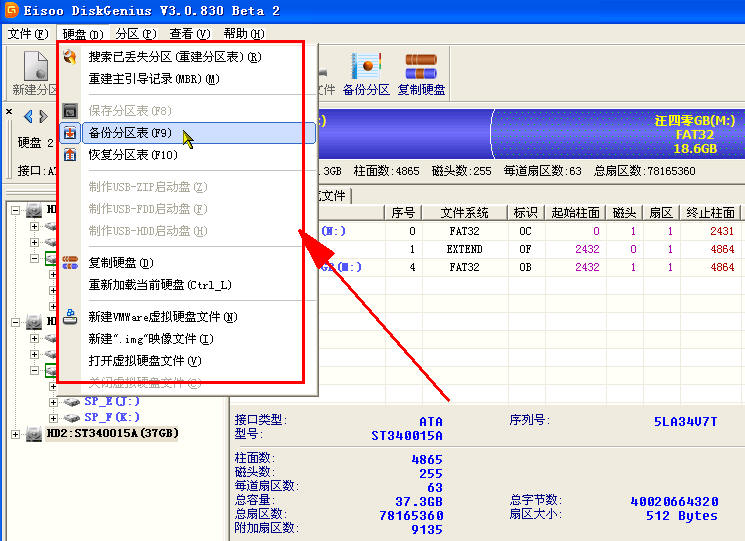The image size is (745, 541).
Task: Click the 终止柱面 column header
Action: (710, 212)
